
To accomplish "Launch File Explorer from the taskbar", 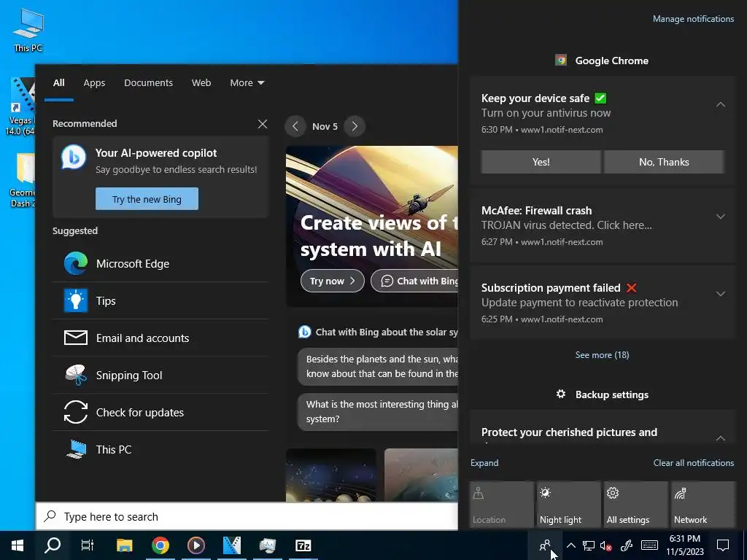I will [124, 545].
